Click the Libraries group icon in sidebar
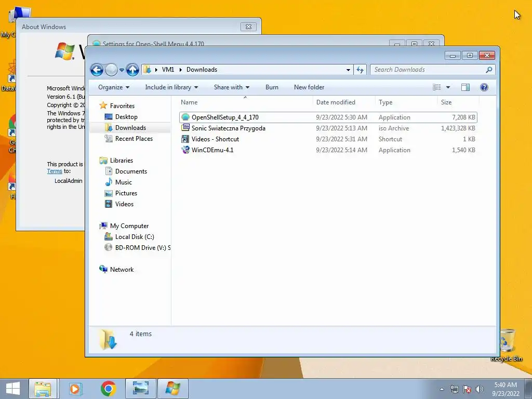The image size is (532, 399). 103,160
